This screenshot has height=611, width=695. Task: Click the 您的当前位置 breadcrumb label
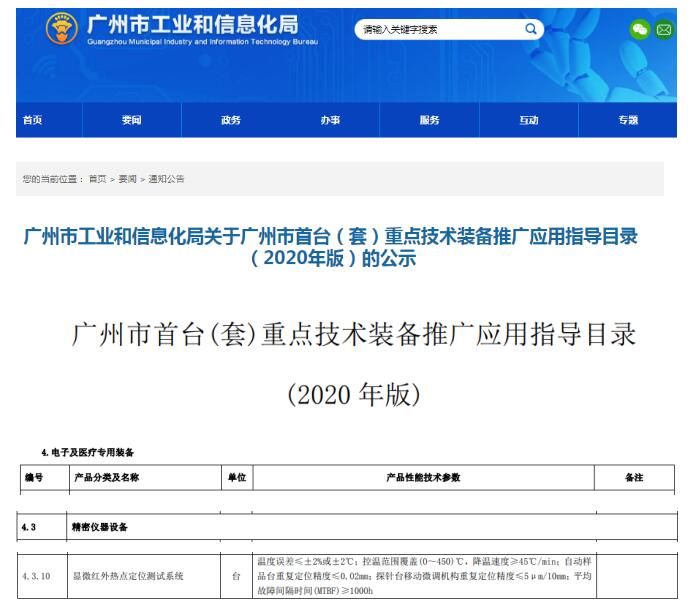tap(53, 179)
